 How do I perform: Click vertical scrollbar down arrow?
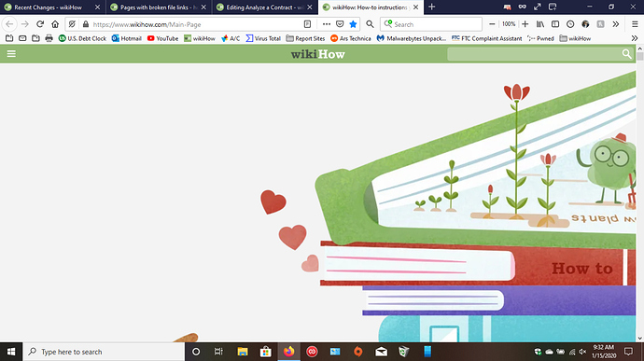coord(640,339)
